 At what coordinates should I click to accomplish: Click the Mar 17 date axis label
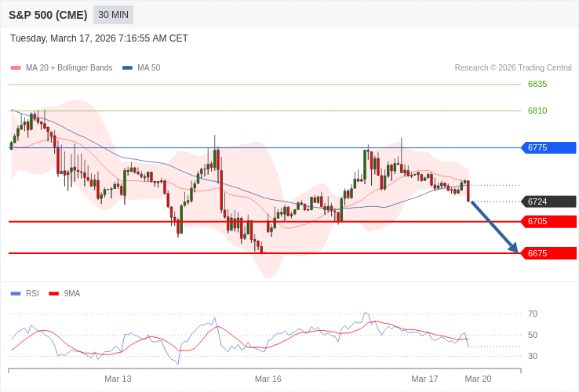424,379
